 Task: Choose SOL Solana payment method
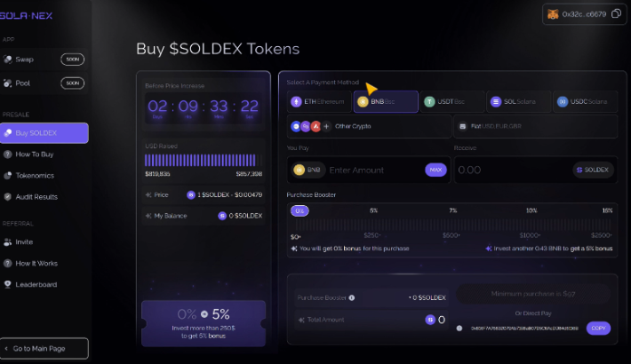[x=518, y=102]
